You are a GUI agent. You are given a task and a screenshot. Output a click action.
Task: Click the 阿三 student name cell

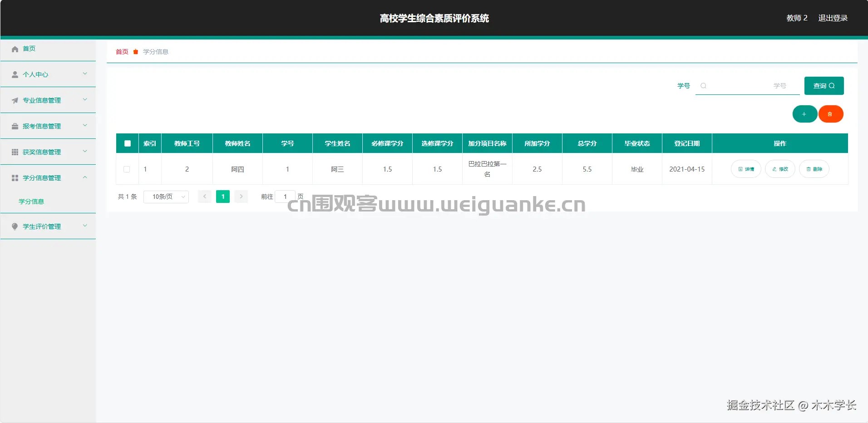(337, 169)
